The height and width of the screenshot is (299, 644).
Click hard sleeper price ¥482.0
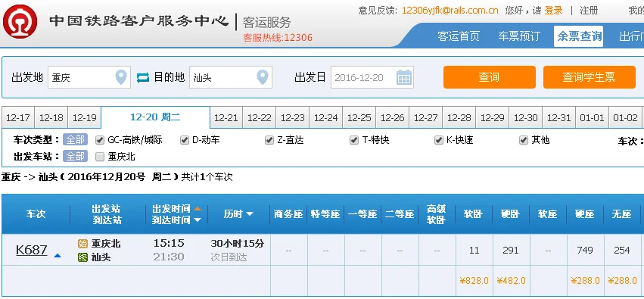(x=512, y=281)
